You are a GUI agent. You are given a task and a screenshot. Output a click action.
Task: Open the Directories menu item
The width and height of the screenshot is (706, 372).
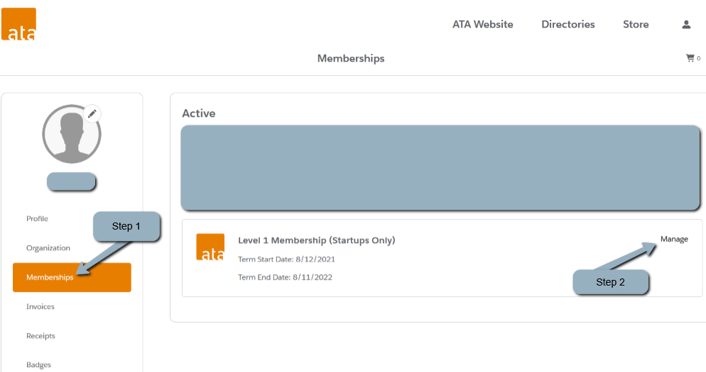coord(568,24)
